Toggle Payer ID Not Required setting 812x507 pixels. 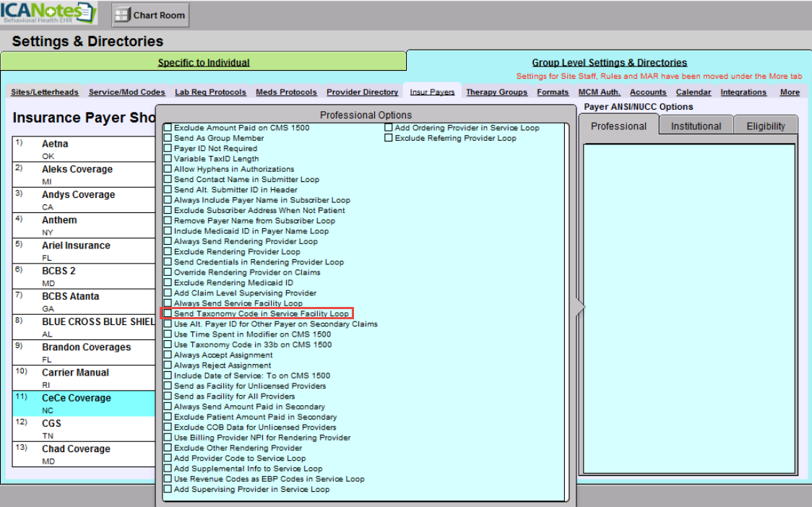click(168, 148)
